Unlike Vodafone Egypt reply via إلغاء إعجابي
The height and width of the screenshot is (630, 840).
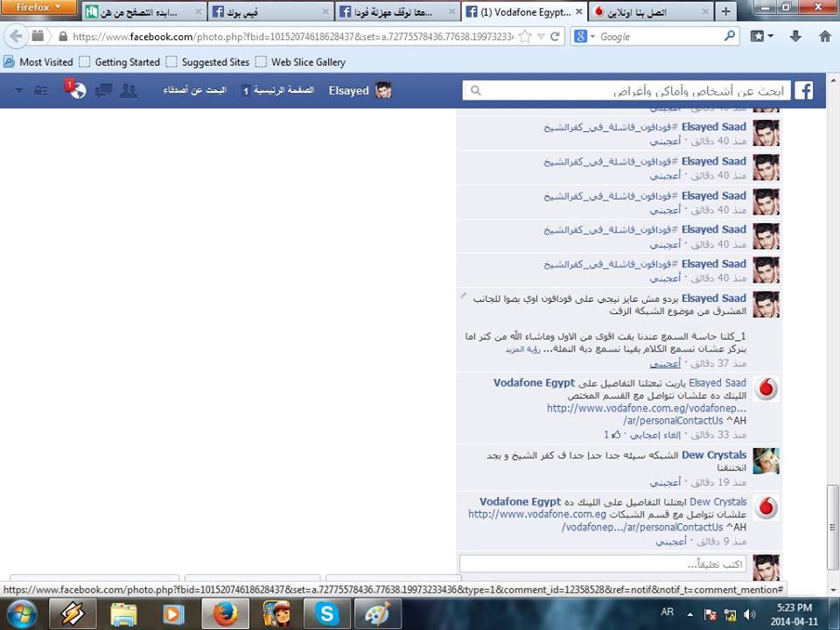pos(655,435)
